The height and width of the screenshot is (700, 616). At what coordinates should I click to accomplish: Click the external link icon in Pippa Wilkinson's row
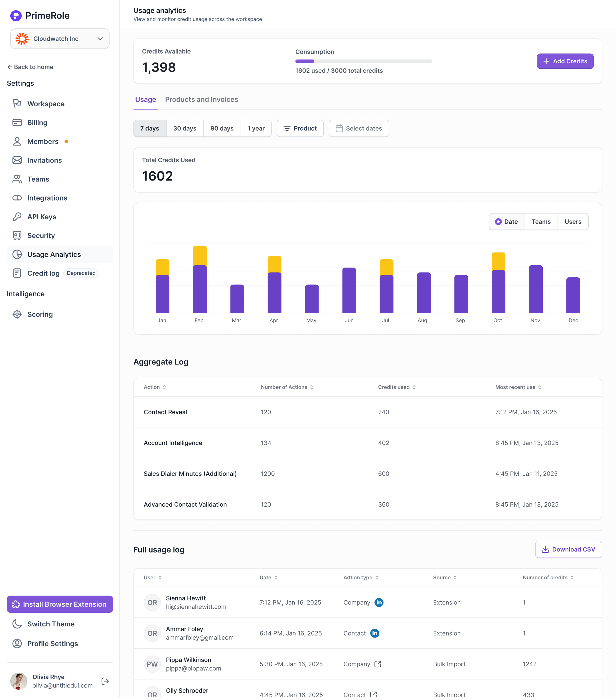378,664
